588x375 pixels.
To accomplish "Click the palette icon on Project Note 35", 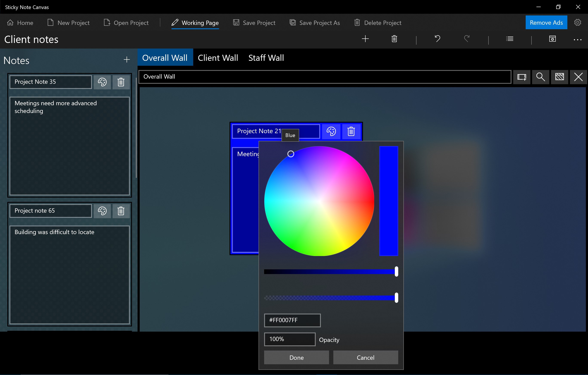I will [x=102, y=81].
